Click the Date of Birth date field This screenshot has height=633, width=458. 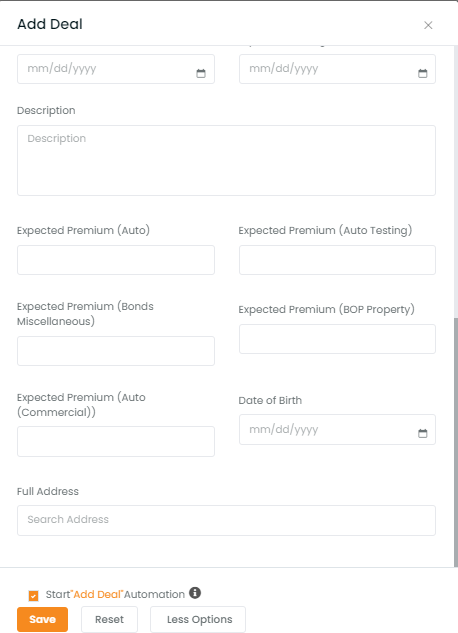(337, 430)
